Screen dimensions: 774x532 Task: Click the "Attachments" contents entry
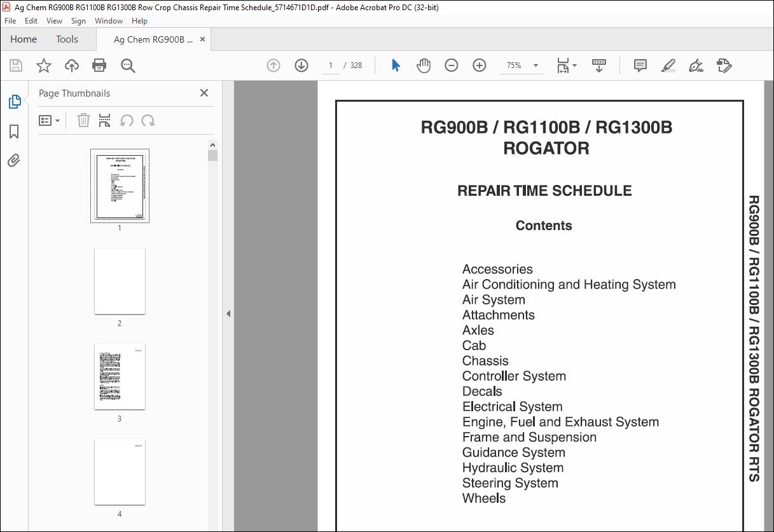pyautogui.click(x=499, y=315)
